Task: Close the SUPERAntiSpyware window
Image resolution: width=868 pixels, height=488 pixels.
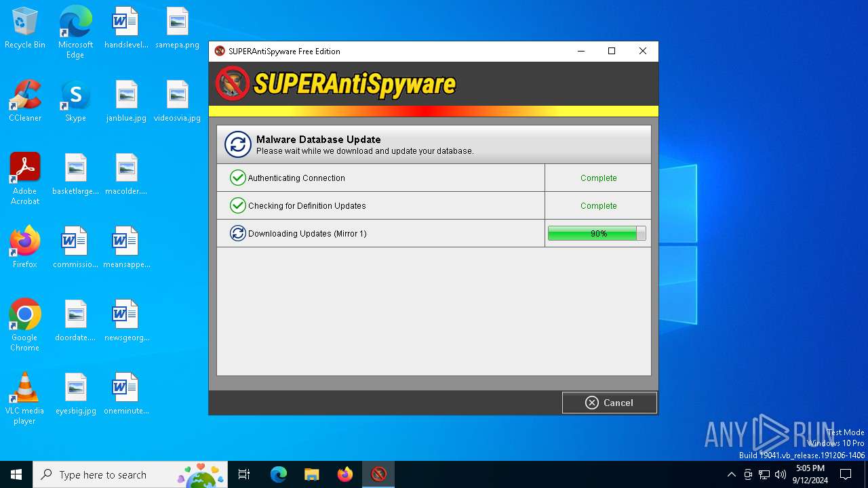Action: [x=643, y=51]
